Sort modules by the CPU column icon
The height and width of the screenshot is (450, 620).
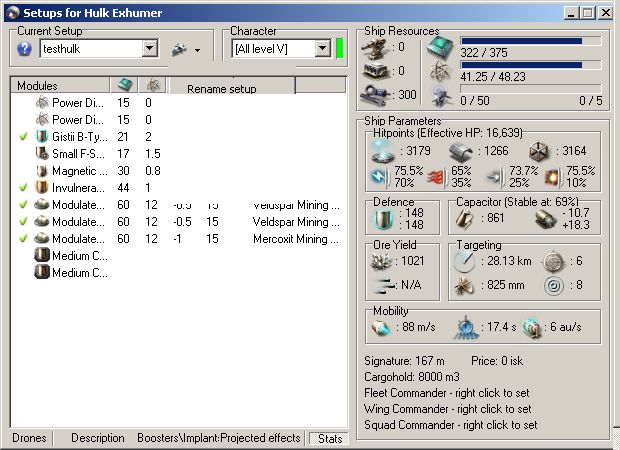(125, 86)
